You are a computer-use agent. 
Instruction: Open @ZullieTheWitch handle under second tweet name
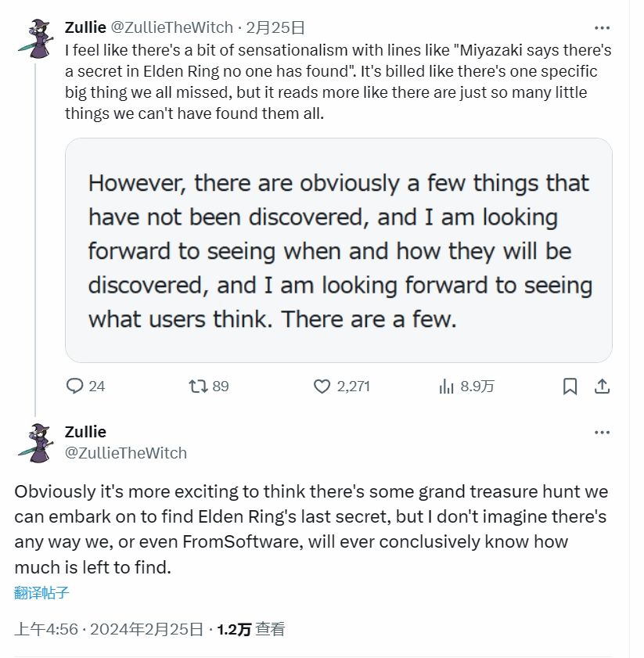126,452
